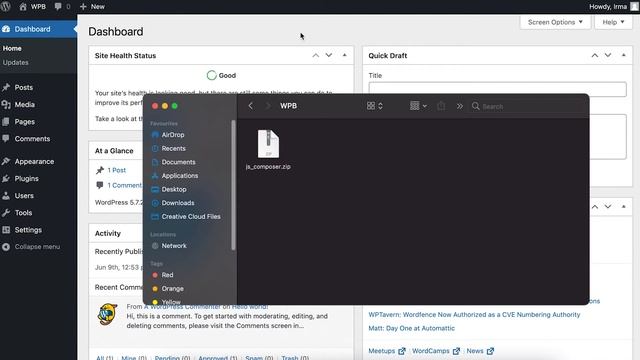The width and height of the screenshot is (640, 360).
Task: Open the 1 Post link
Action: click(x=116, y=170)
